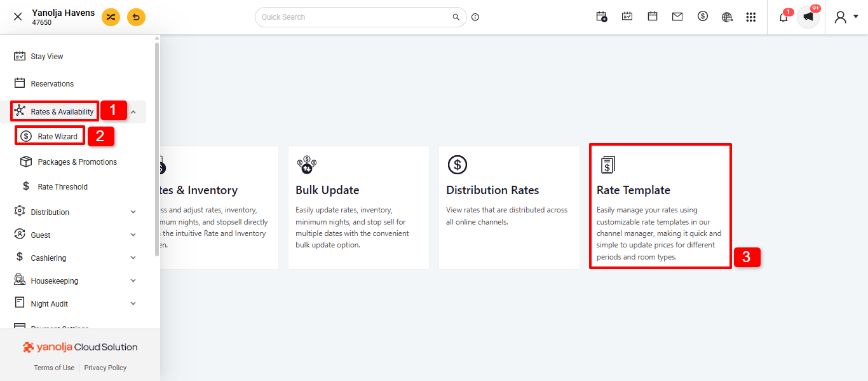Viewport: 868px width, 381px height.
Task: Open the user profile dropdown arrow
Action: (856, 17)
